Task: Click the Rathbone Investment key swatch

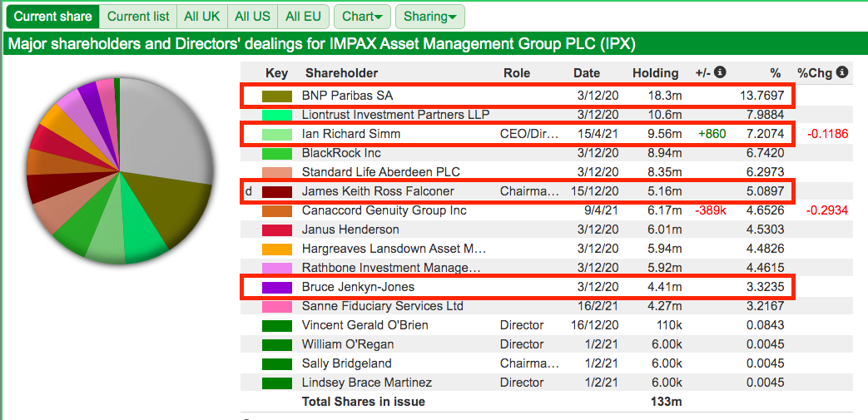Action: point(277,269)
